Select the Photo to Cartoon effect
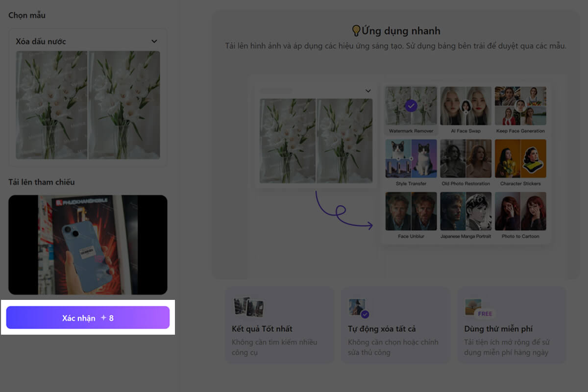588x392 pixels. 520,212
